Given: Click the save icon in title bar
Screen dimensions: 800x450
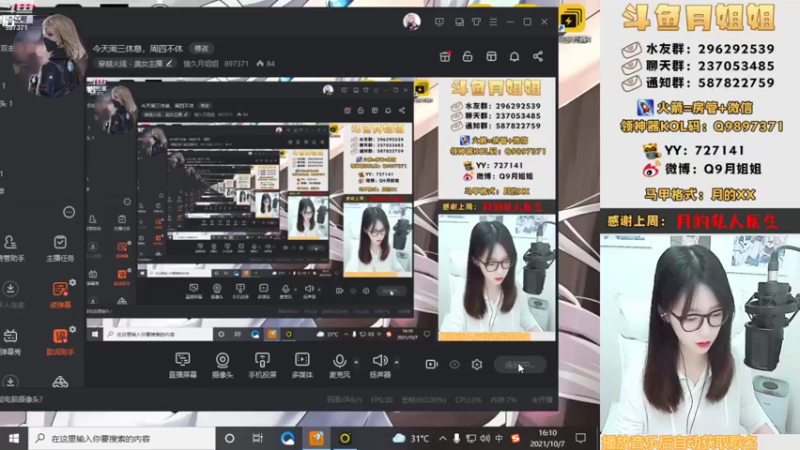Looking at the screenshot, I should (x=459, y=22).
